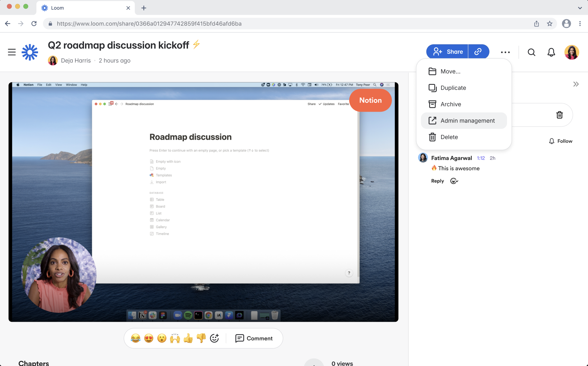Copy video link with the link icon

coord(478,52)
